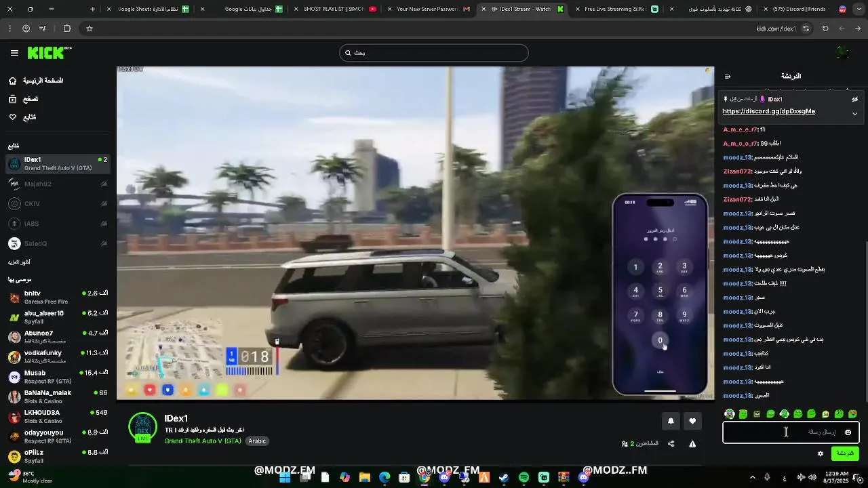Image resolution: width=868 pixels, height=488 pixels.
Task: Open Spotify from the taskbar
Action: pos(524,477)
